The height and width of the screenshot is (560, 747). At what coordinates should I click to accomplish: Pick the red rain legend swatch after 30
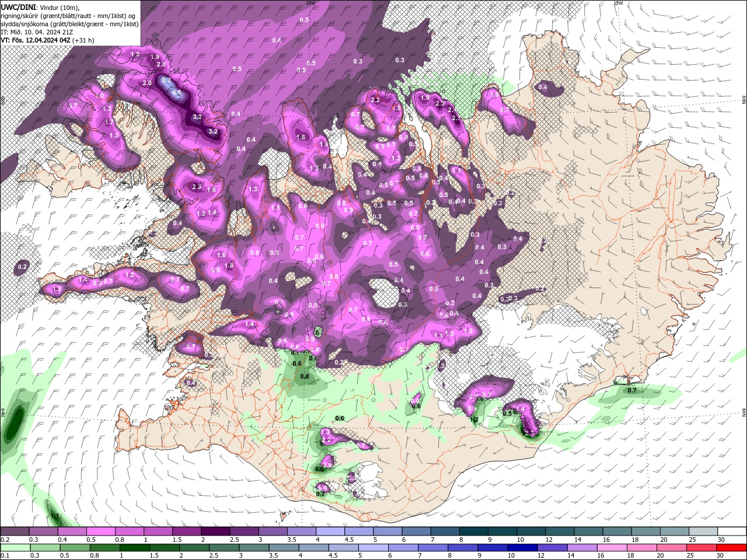coord(732,548)
